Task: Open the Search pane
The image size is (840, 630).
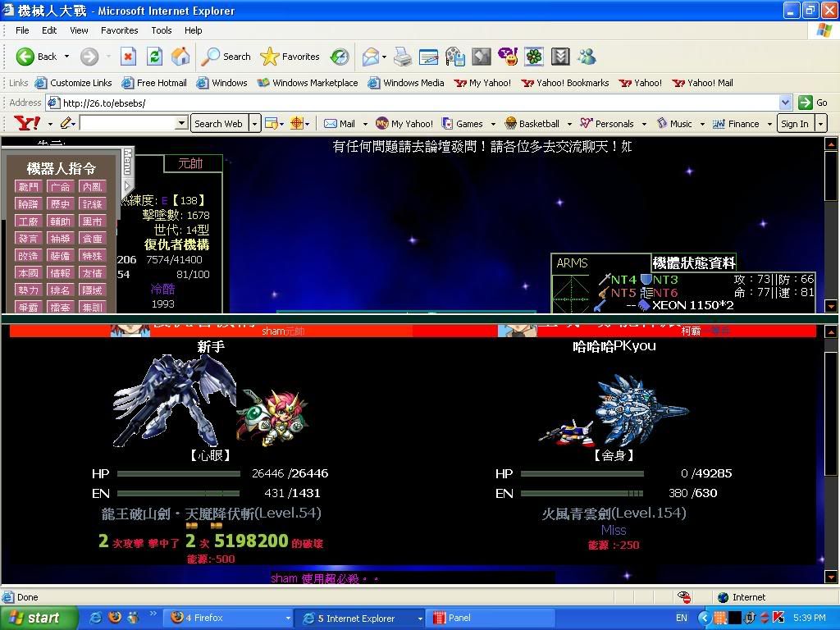Action: coord(226,57)
